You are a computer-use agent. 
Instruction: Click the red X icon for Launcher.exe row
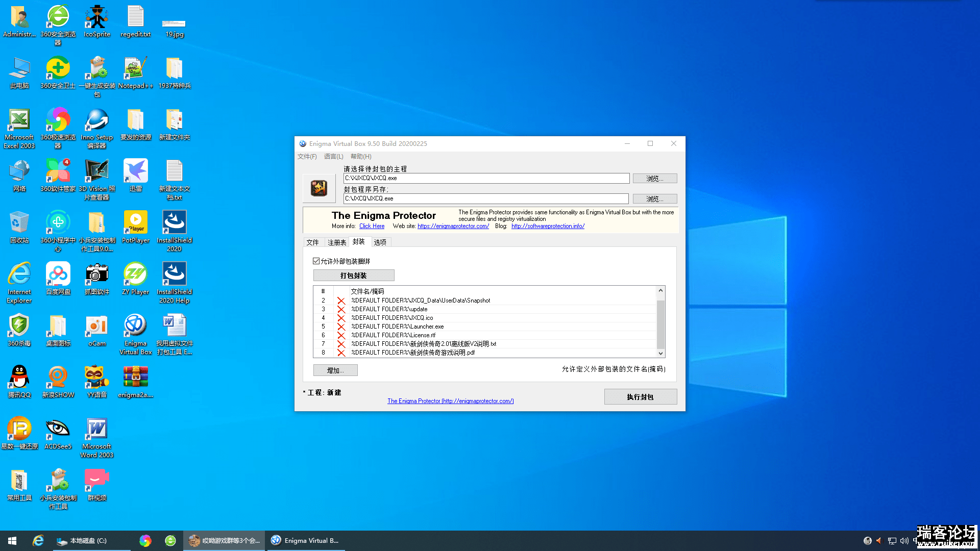pos(341,327)
